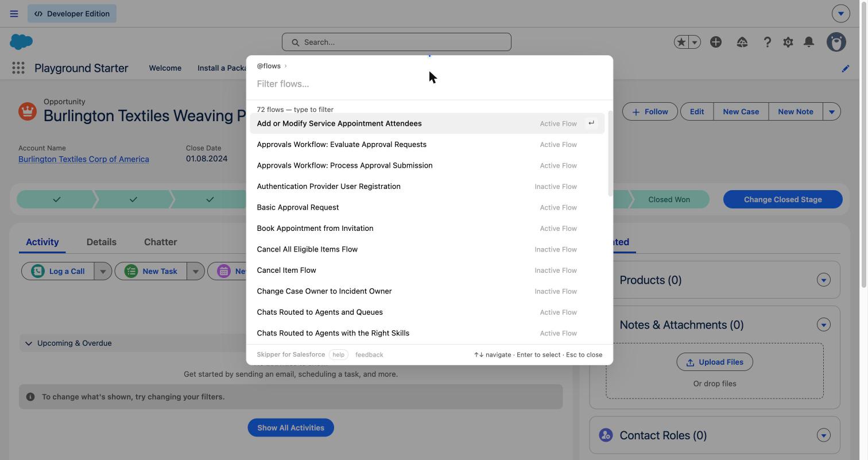The image size is (868, 460).
Task: Open the top-right circular dropdown button
Action: click(x=841, y=13)
